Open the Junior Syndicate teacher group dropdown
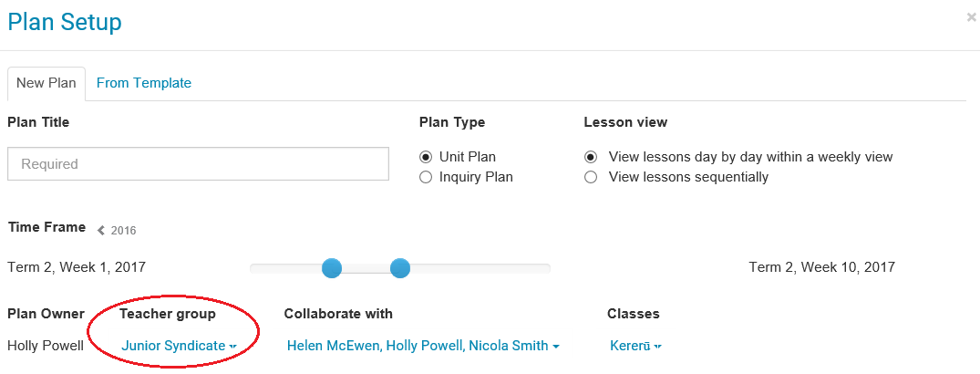 coord(173,346)
